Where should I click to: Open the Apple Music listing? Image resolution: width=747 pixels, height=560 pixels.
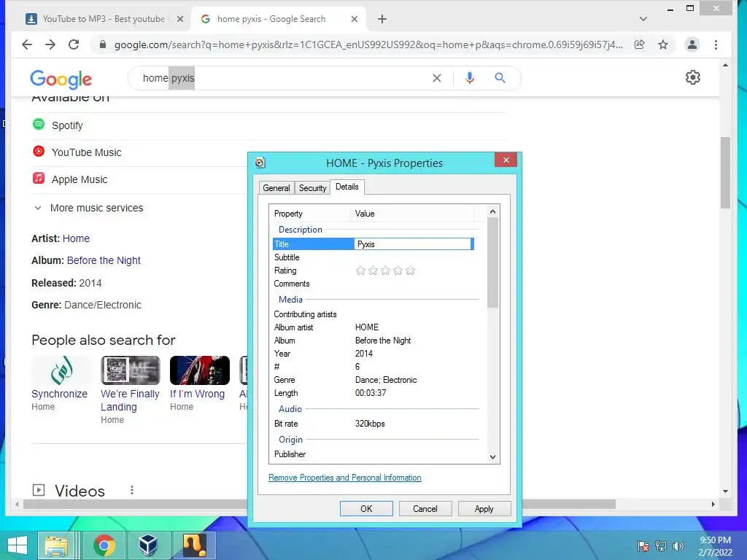point(80,179)
